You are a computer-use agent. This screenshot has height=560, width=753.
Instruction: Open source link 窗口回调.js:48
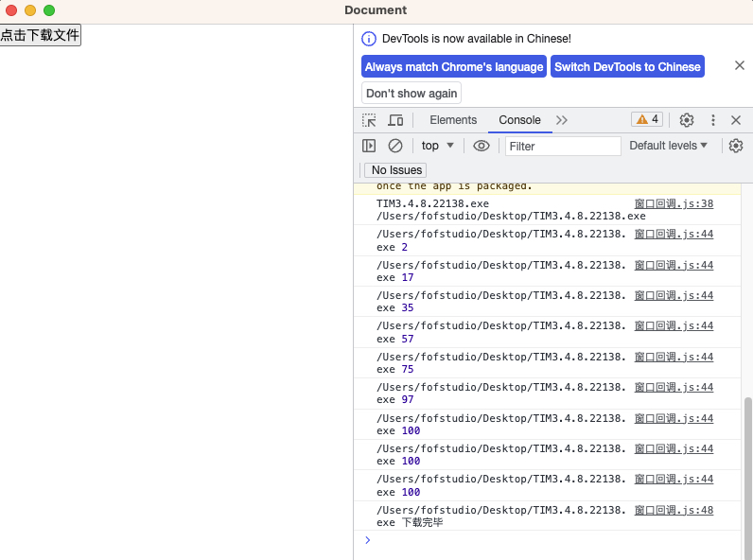(x=674, y=510)
